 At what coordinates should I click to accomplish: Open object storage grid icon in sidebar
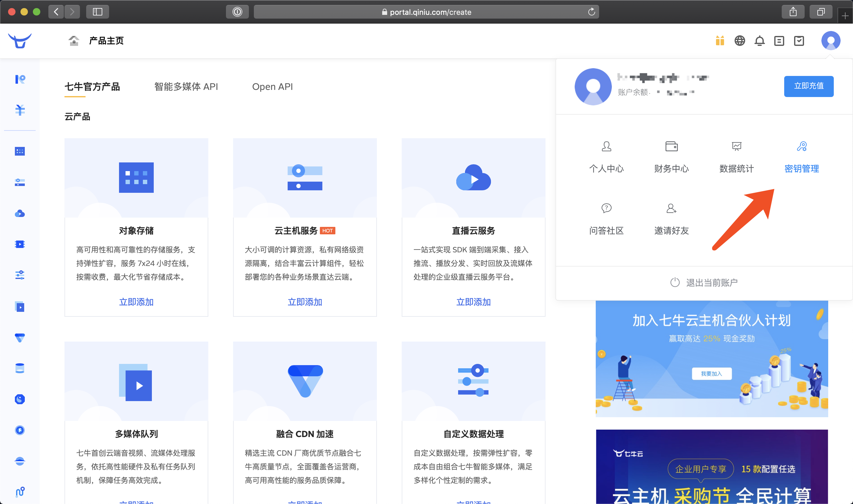[x=20, y=151]
